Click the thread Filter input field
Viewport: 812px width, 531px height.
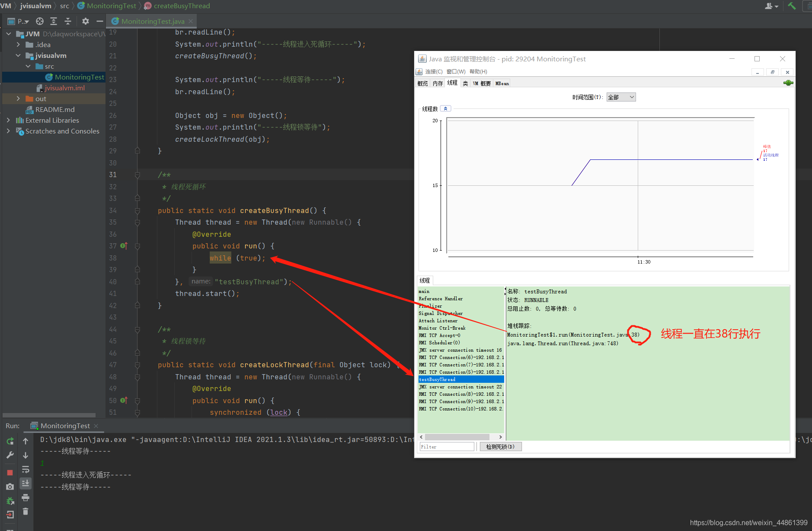(x=447, y=447)
